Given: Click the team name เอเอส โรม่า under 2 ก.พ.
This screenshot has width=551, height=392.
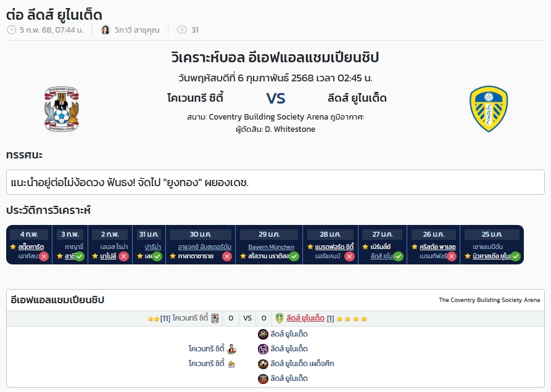Looking at the screenshot, I should pyautogui.click(x=114, y=247).
